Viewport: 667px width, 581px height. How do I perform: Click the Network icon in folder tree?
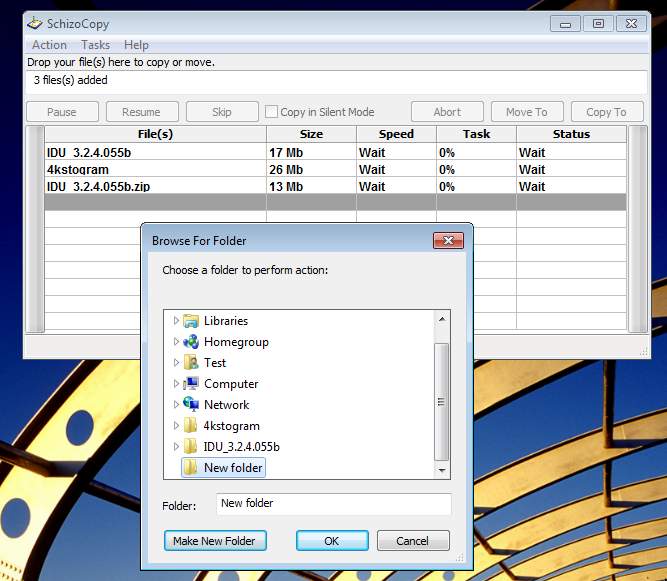point(190,405)
